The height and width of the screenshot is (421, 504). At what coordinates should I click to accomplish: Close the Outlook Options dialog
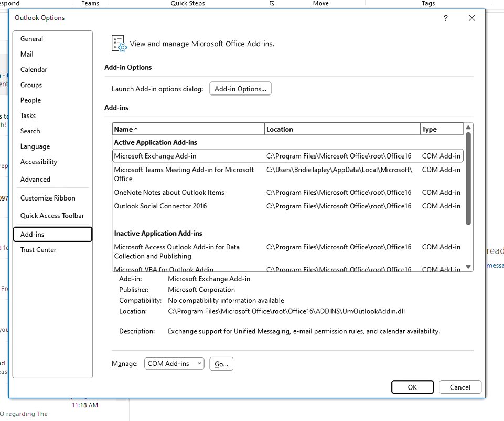point(472,18)
